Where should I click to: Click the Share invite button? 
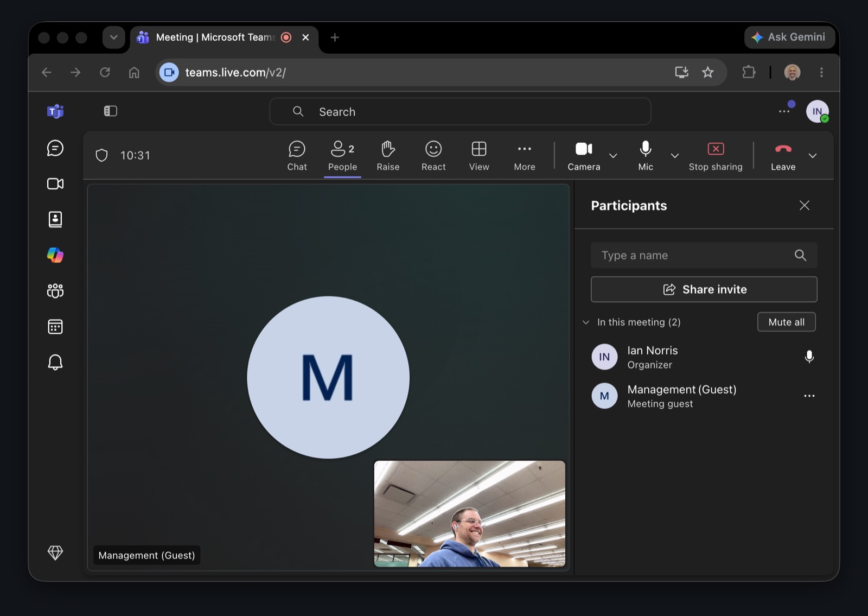704,289
